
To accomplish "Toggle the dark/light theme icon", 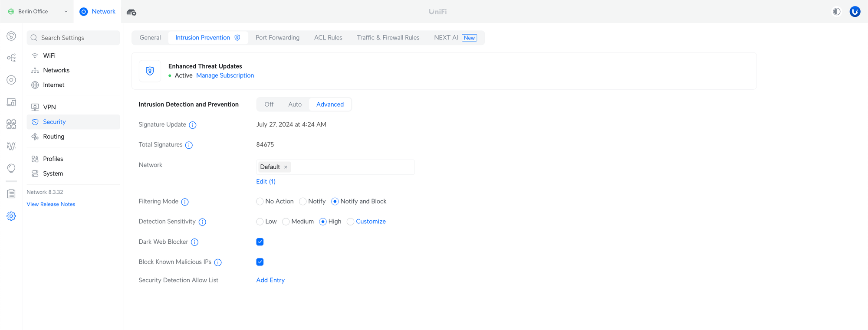I will (x=836, y=12).
